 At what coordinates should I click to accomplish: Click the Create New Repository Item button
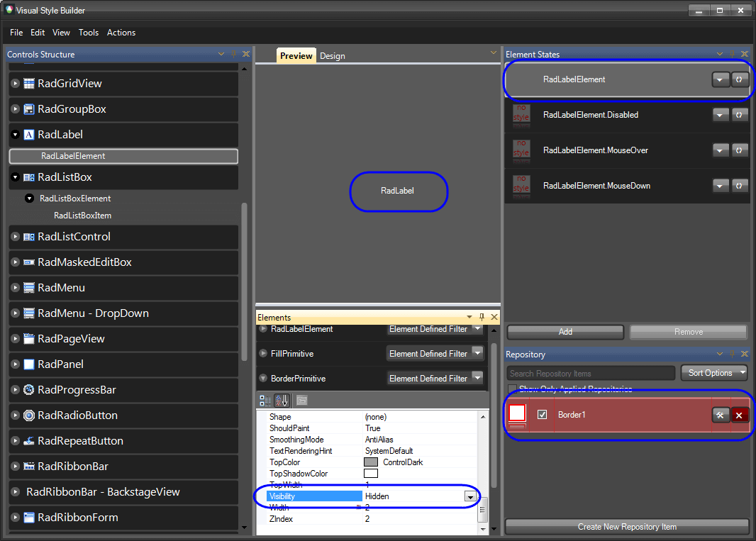pos(627,527)
